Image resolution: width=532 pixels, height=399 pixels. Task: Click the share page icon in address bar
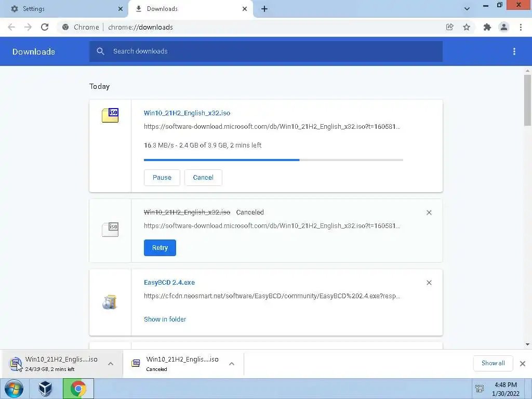(x=450, y=27)
